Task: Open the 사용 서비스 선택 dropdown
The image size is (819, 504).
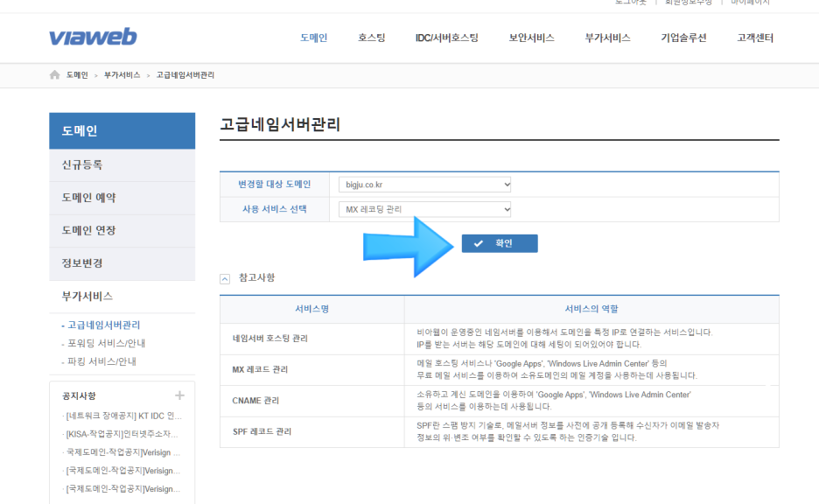Action: click(424, 209)
